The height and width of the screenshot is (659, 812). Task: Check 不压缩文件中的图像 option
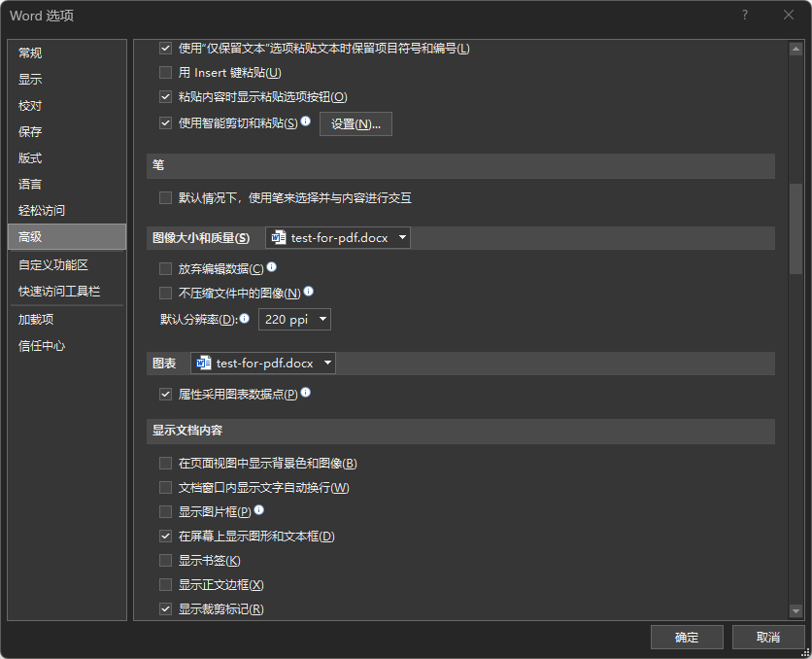point(165,294)
